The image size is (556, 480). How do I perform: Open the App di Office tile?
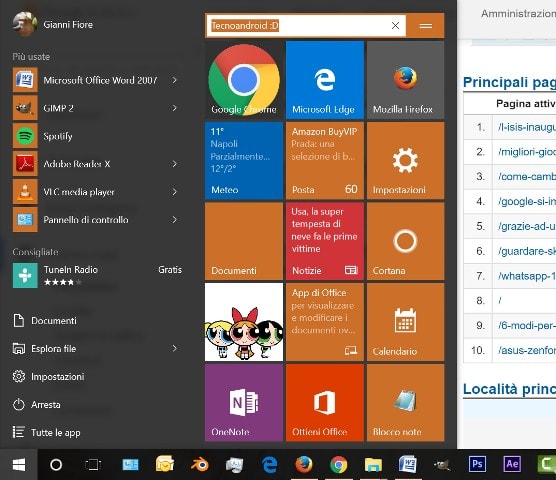[x=325, y=322]
